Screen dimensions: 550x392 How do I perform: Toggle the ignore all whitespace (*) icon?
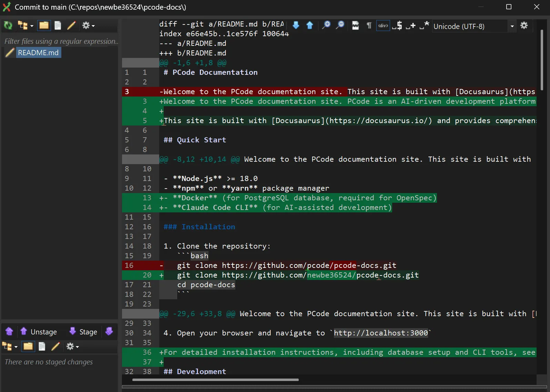point(424,25)
